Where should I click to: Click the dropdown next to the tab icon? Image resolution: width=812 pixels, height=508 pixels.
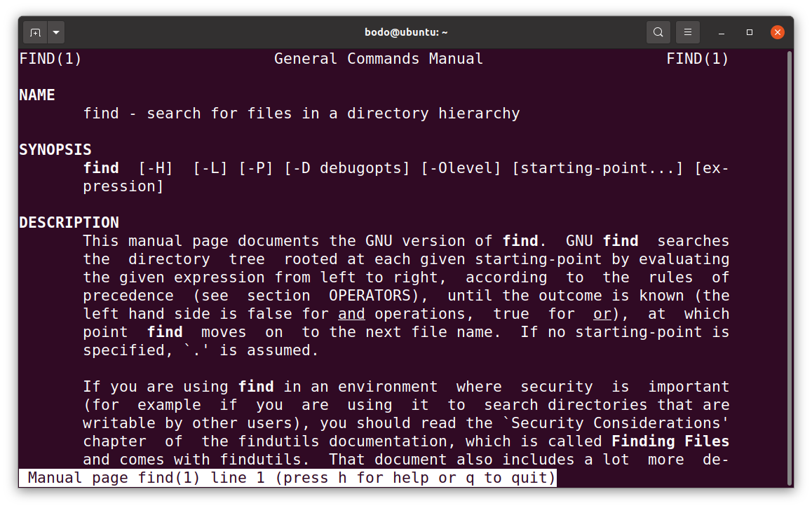click(x=55, y=32)
